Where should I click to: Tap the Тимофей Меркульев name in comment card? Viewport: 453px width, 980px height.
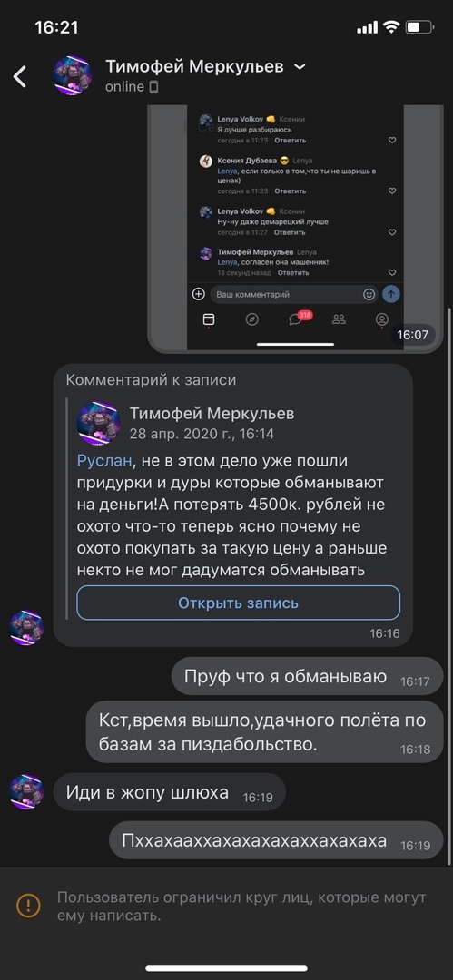pyautogui.click(x=212, y=414)
